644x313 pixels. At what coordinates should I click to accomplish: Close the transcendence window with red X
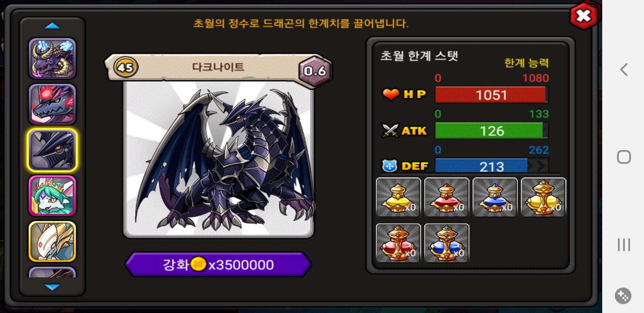pos(583,16)
